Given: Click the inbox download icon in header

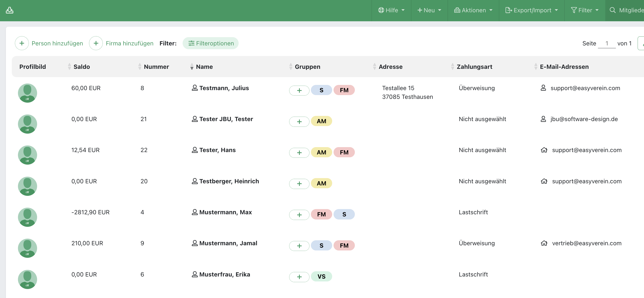Looking at the screenshot, I should pyautogui.click(x=9, y=10).
